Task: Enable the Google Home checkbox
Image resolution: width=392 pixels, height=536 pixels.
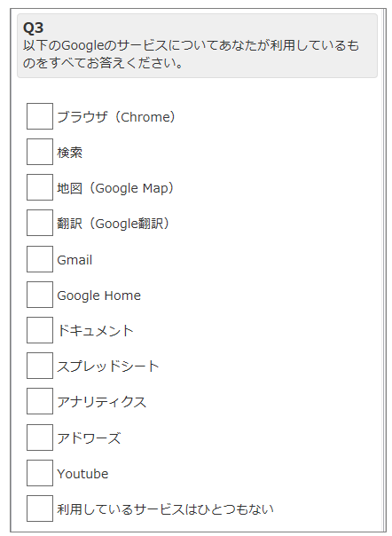Action: click(40, 295)
